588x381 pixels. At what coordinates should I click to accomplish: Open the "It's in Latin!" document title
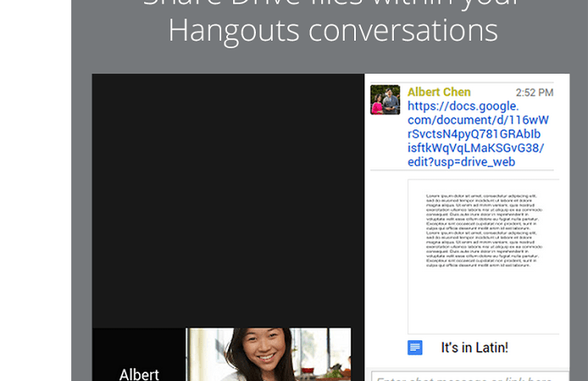pos(474,348)
